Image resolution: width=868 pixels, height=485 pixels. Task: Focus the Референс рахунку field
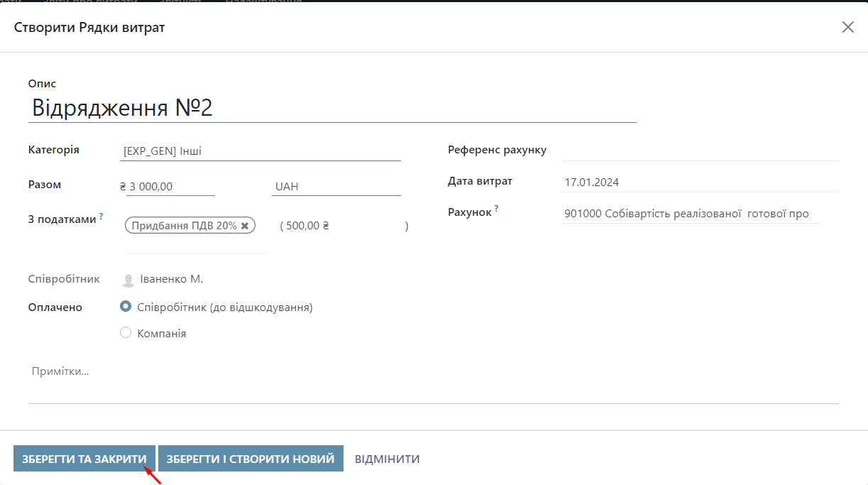699,151
